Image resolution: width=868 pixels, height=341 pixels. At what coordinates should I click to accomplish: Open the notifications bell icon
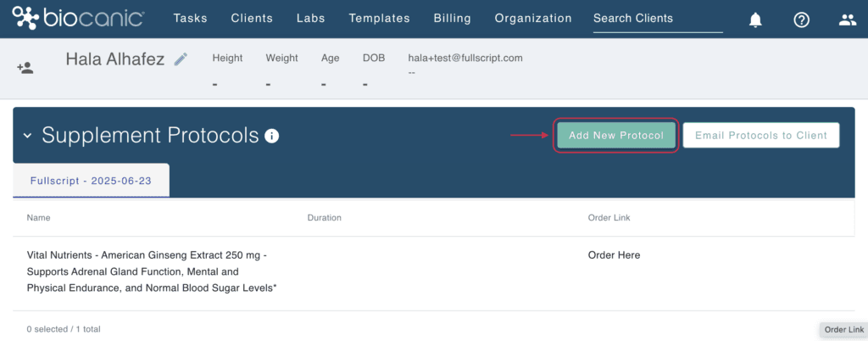[755, 20]
